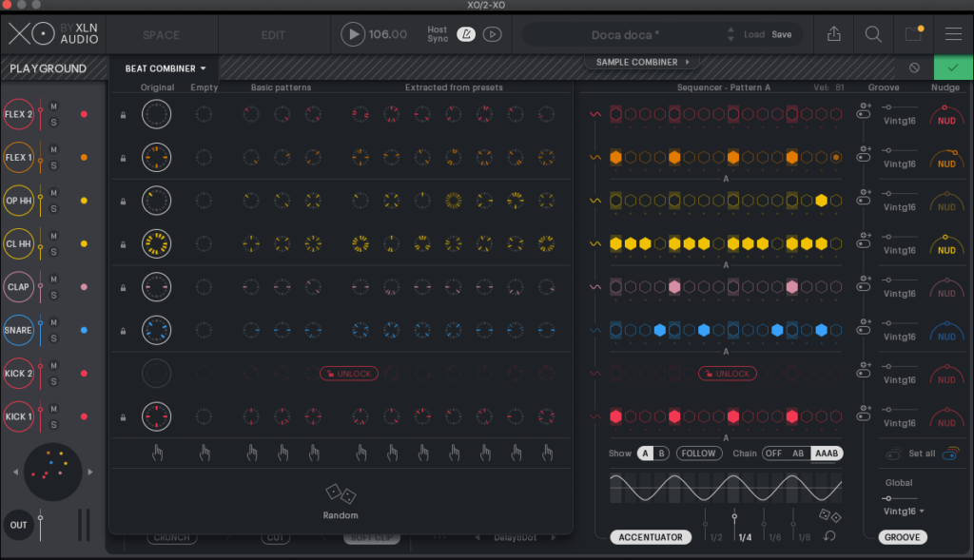Open the hamburger main menu
Image resolution: width=974 pixels, height=560 pixels.
pos(953,34)
